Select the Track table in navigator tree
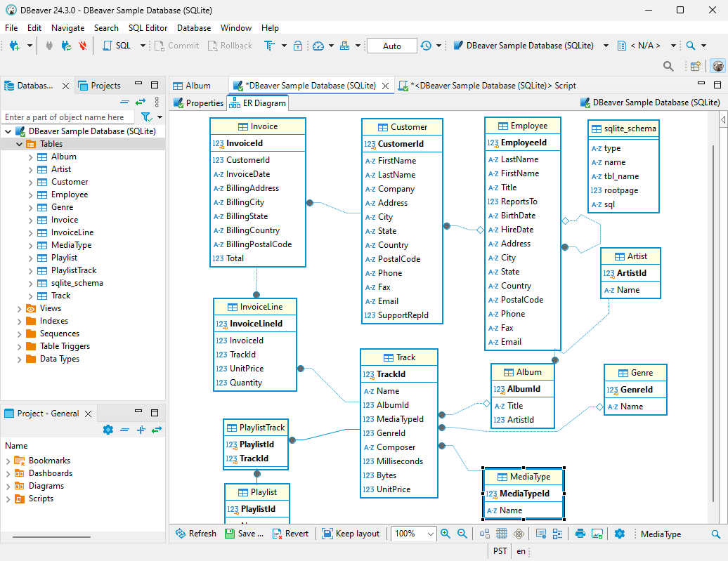The height and width of the screenshot is (561, 728). point(60,296)
